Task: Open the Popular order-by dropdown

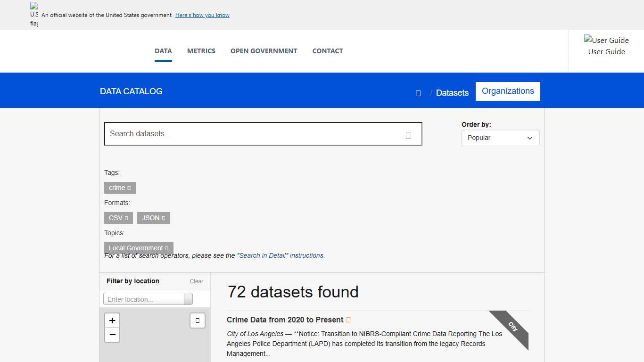Action: point(500,138)
